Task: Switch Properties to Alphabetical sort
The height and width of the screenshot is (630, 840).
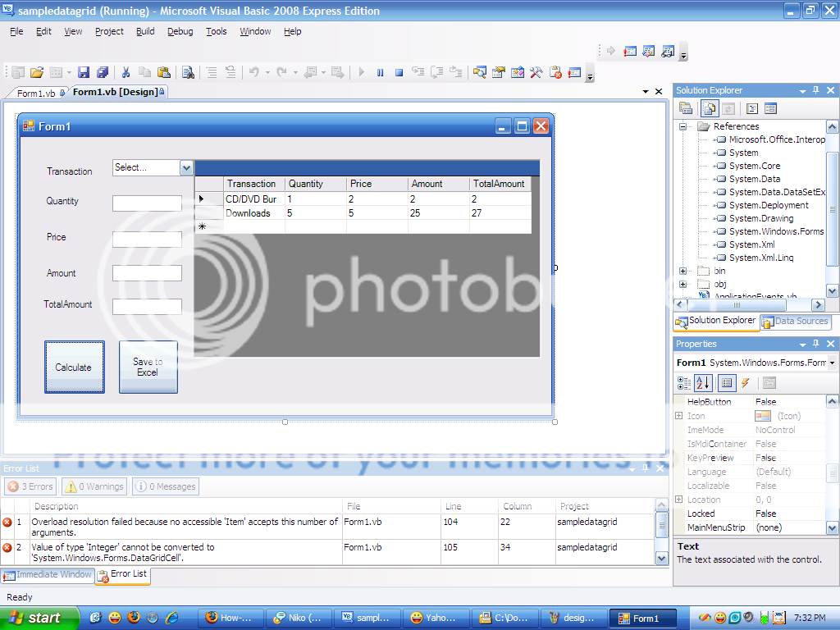Action: (x=703, y=382)
